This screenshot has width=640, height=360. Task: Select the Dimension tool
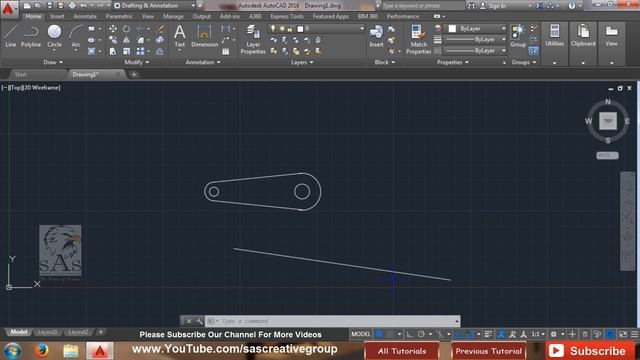[204, 37]
